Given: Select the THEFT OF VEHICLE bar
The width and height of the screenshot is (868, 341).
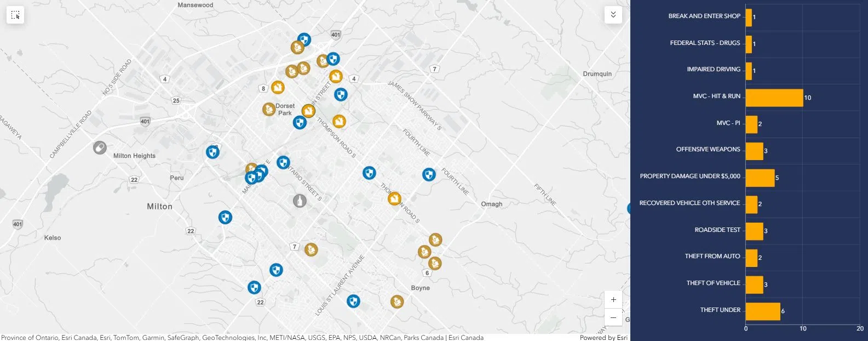Looking at the screenshot, I should point(754,285).
